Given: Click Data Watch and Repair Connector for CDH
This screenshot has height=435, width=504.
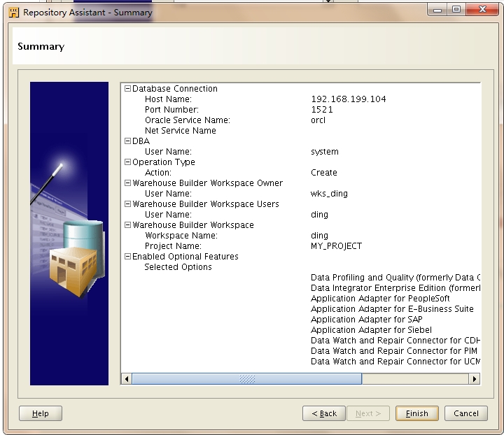Looking at the screenshot, I should (395, 341).
